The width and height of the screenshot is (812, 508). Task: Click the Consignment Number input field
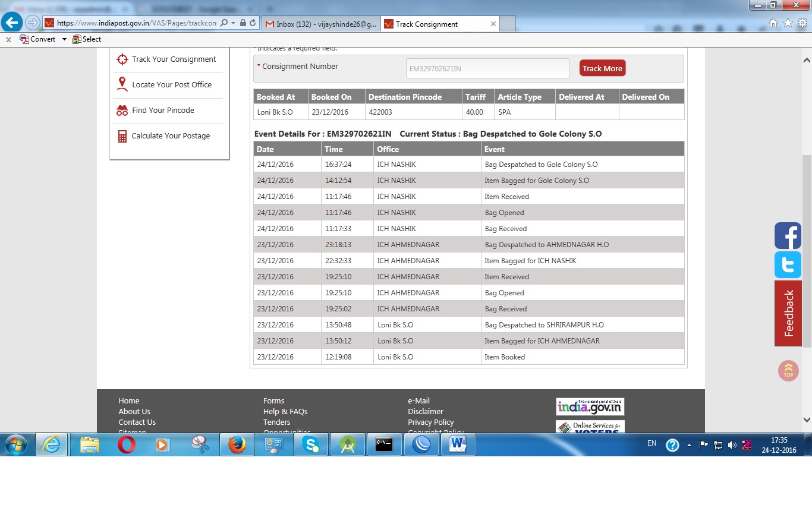pyautogui.click(x=487, y=68)
